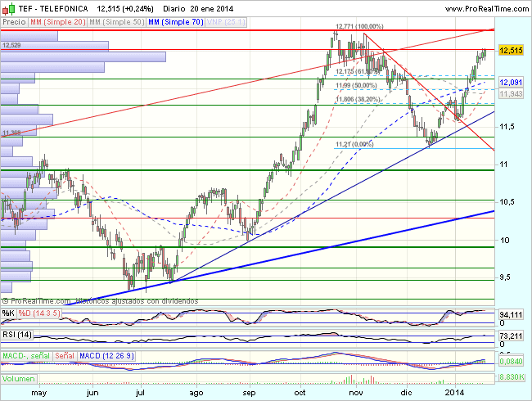Click the TEF - TELEFONICA title

click(x=53, y=9)
